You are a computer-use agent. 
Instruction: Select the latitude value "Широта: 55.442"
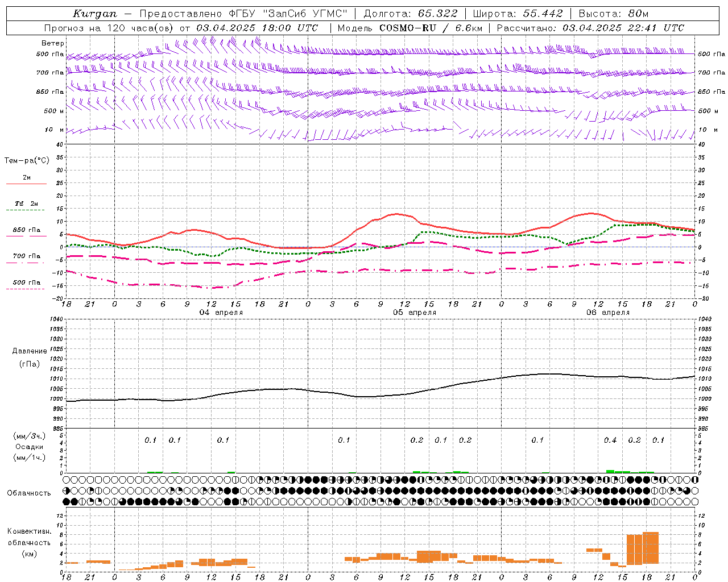pyautogui.click(x=518, y=14)
